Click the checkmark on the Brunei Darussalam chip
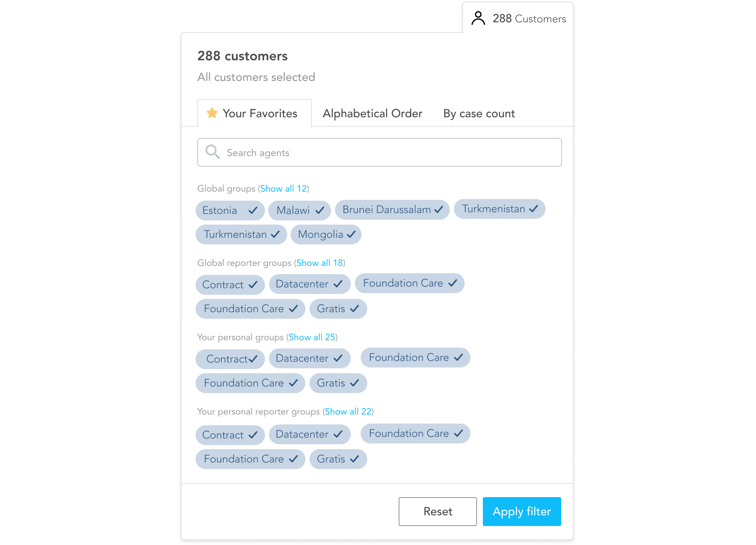 (439, 210)
